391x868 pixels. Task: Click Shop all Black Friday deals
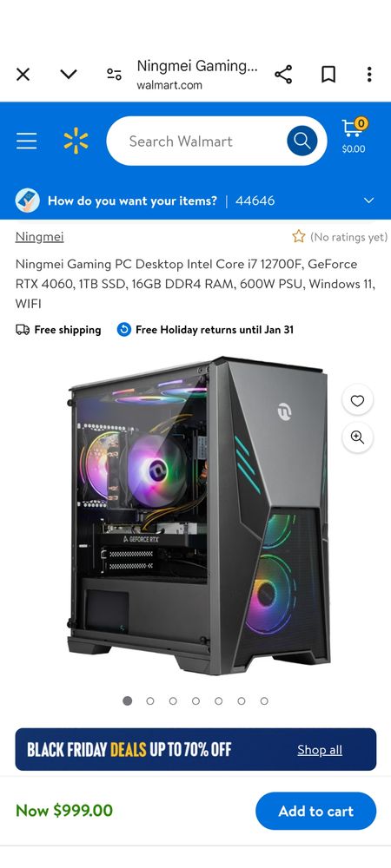click(320, 750)
